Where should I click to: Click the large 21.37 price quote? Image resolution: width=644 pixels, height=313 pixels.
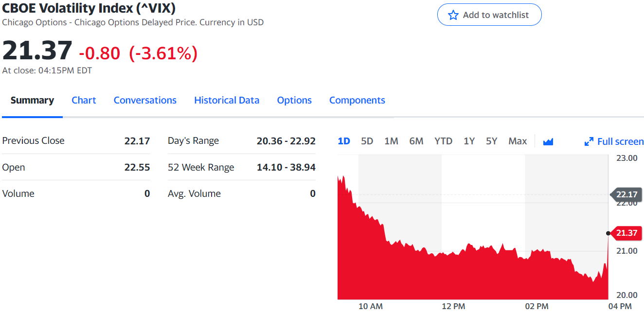pyautogui.click(x=37, y=51)
